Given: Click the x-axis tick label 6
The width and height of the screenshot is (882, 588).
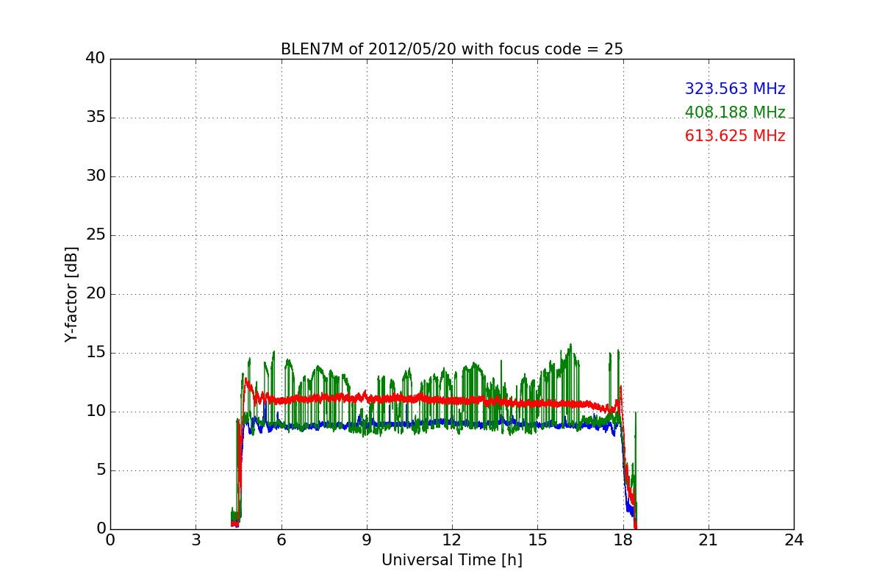Looking at the screenshot, I should (x=281, y=540).
